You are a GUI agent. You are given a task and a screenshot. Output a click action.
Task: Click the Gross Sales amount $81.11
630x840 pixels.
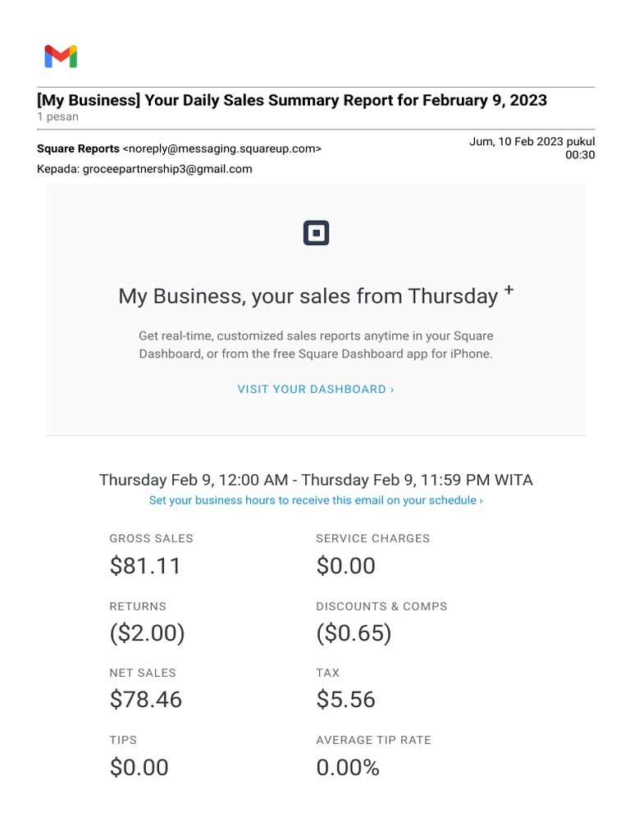[145, 566]
